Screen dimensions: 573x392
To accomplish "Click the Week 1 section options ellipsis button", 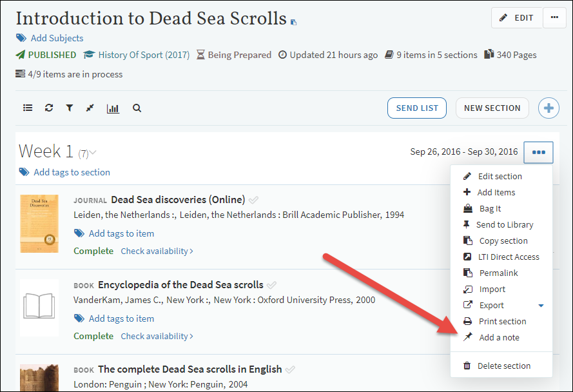I will click(539, 152).
